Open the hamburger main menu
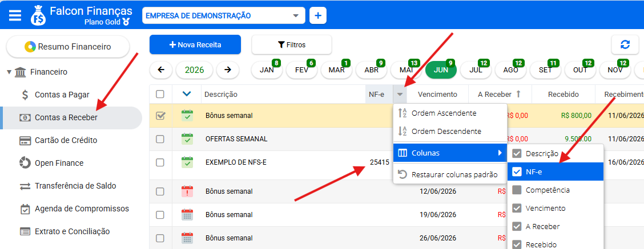 tap(15, 15)
